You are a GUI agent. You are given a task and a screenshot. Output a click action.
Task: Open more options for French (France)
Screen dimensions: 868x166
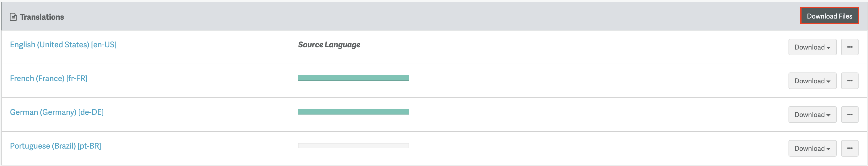coord(849,81)
